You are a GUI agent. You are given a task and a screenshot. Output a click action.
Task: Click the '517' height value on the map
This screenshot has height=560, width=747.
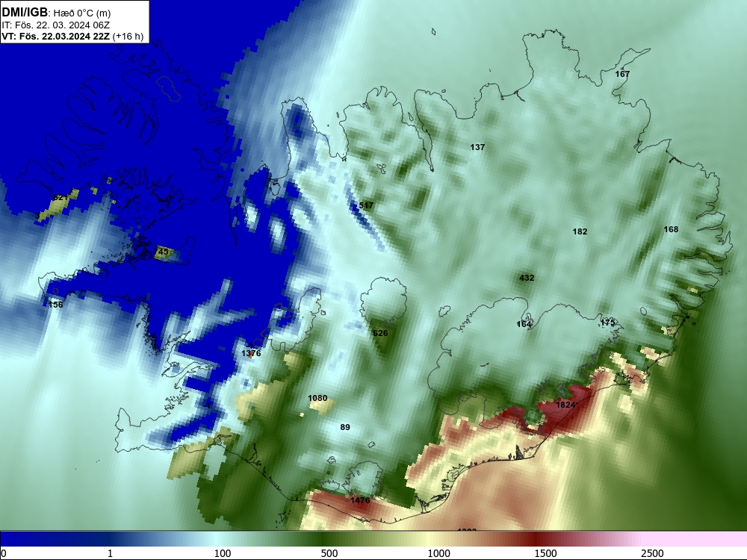(x=366, y=205)
